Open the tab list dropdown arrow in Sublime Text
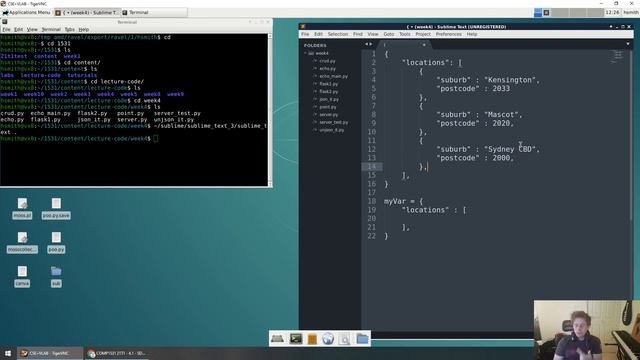The image size is (640, 360). pos(628,44)
